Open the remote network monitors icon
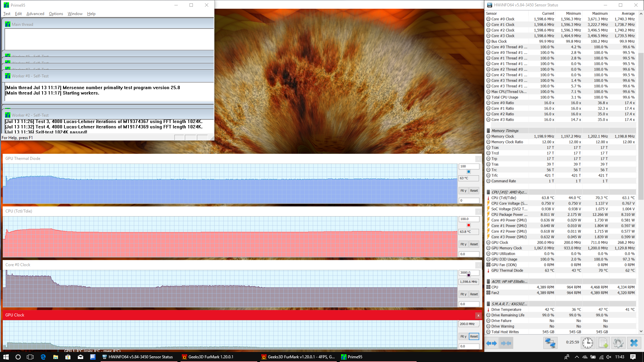This screenshot has width=644, height=362. pyautogui.click(x=550, y=343)
